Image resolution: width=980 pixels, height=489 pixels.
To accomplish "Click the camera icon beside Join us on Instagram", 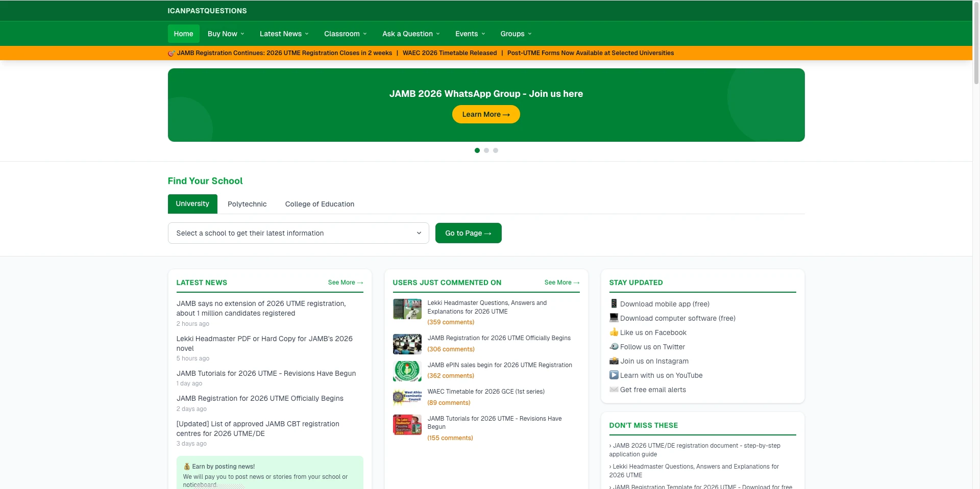I will tap(614, 361).
